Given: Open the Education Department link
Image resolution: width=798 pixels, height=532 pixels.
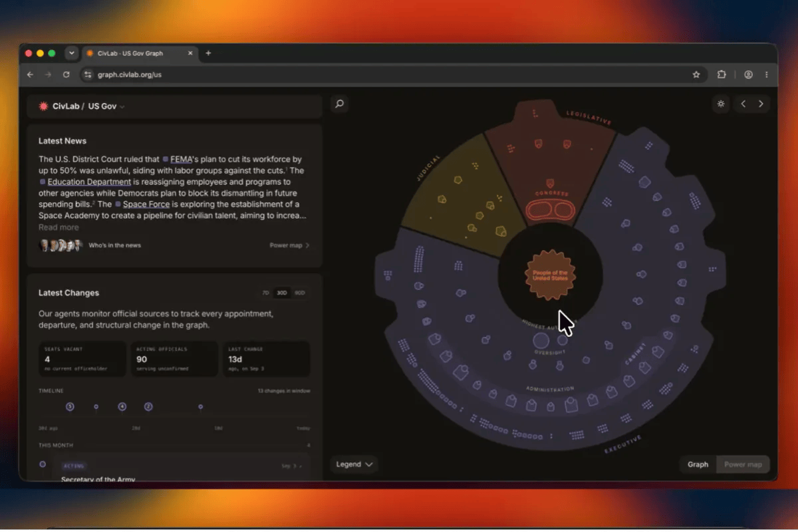Looking at the screenshot, I should 89,182.
